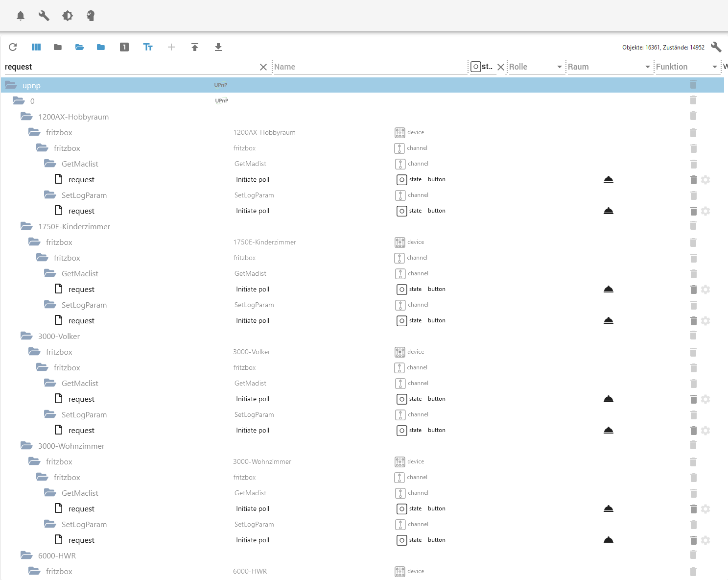Refresh the object tree
Viewport: 728px width, 580px height.
(13, 47)
